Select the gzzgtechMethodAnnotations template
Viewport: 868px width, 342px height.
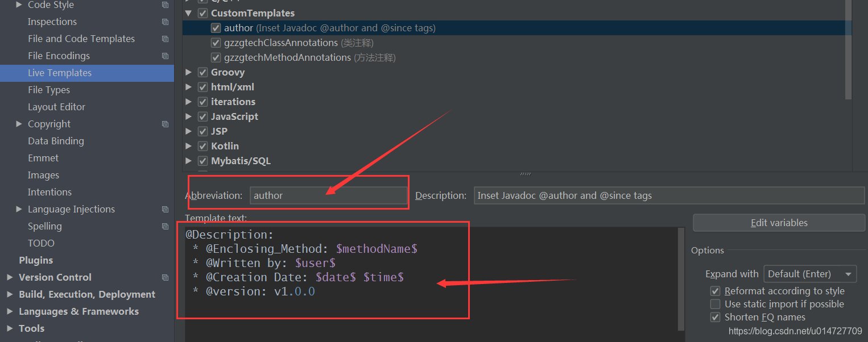pos(287,57)
